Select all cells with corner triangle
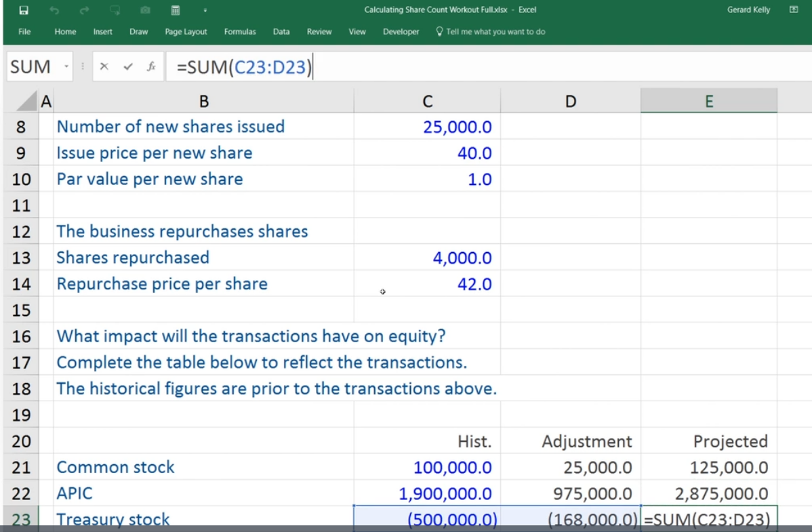 coord(26,100)
